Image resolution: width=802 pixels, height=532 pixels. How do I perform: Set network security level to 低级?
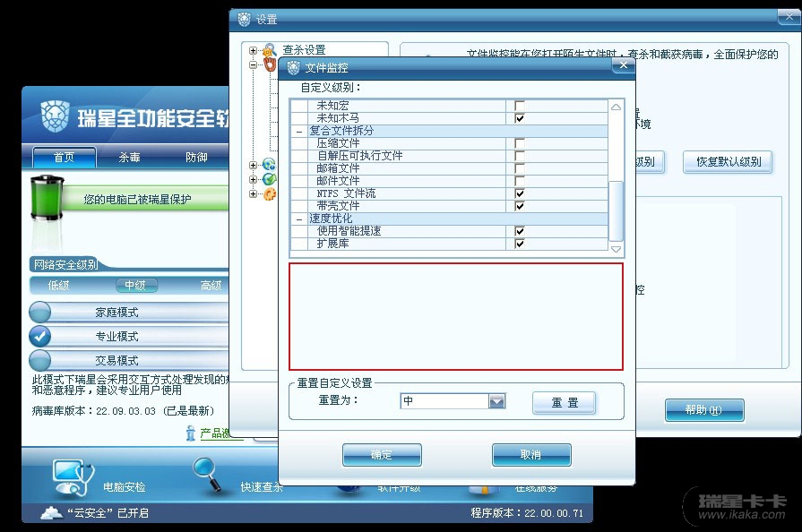[58, 286]
